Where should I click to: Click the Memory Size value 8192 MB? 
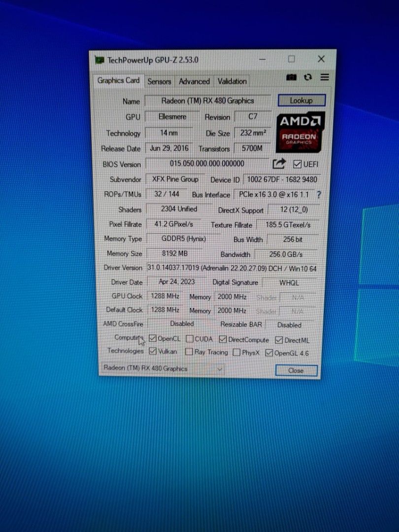point(175,254)
